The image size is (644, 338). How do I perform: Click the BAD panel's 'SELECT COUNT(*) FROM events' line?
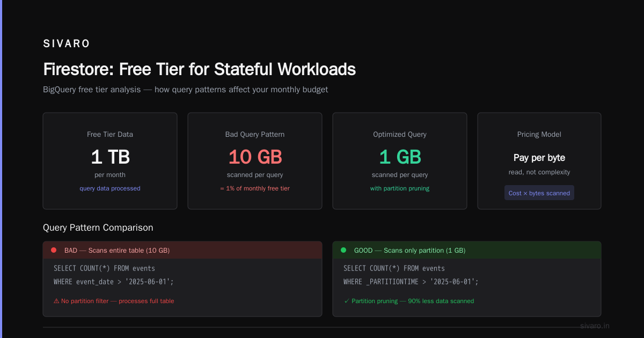coord(104,268)
